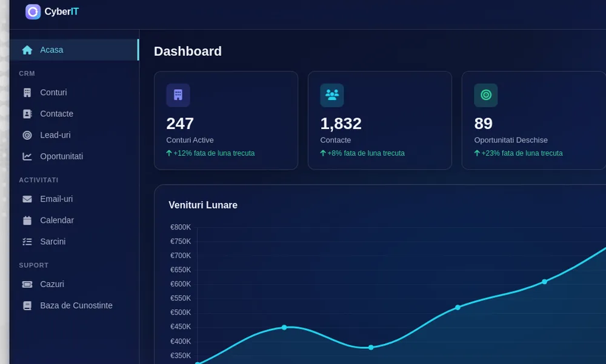Click the Dashboard heading
Image resolution: width=606 pixels, height=364 pixels.
pyautogui.click(x=188, y=51)
